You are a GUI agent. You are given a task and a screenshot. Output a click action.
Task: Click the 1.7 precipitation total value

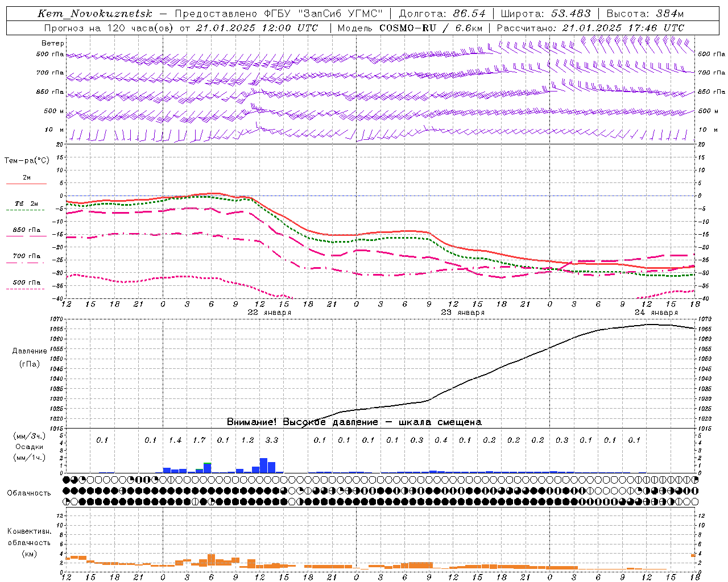point(199,440)
